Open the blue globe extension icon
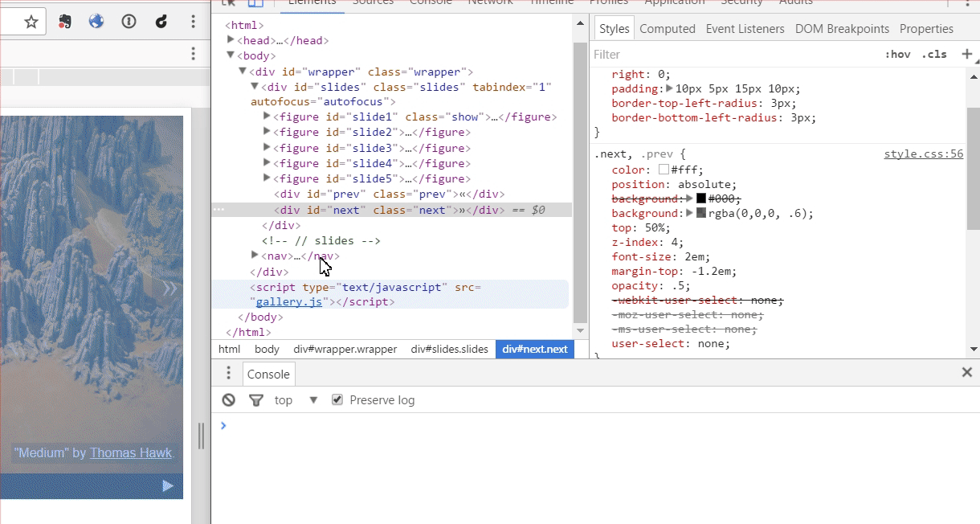This screenshot has height=524, width=980. point(96,22)
